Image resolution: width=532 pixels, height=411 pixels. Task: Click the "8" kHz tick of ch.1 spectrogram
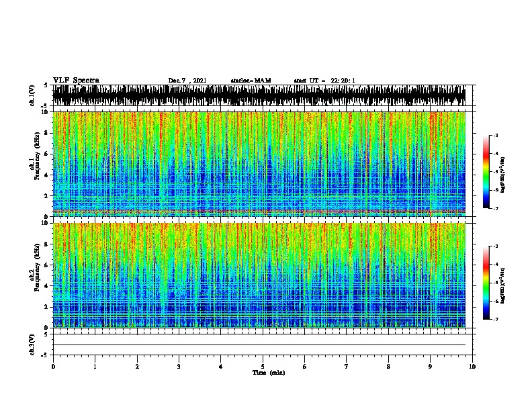coord(47,133)
